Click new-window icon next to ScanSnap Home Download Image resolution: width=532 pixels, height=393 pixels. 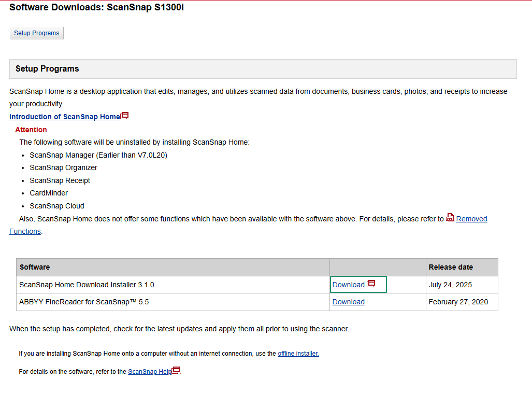tap(370, 284)
